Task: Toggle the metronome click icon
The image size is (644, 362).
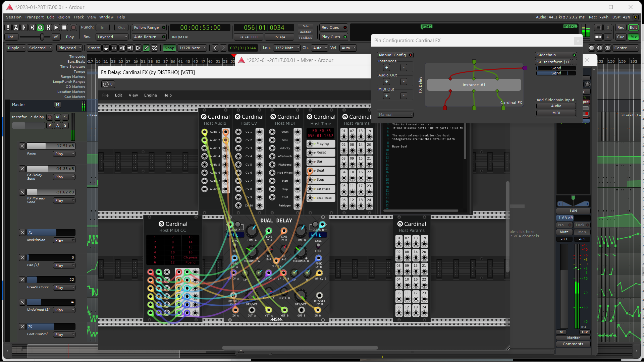Action: [x=16, y=27]
